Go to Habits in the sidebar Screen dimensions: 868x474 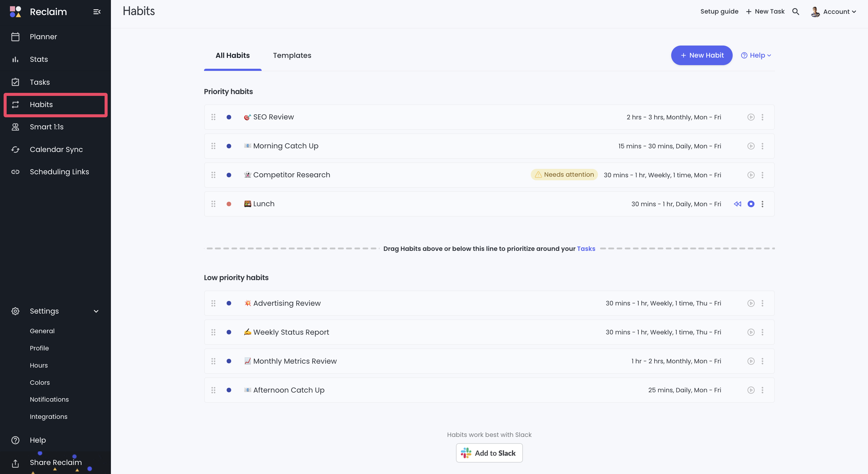click(55, 105)
